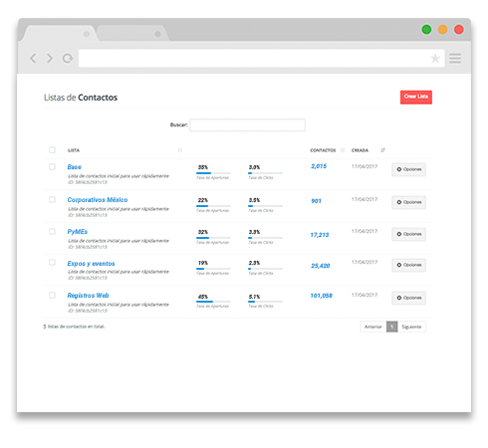Click the orange window button
The width and height of the screenshot is (488, 448).
pos(443,30)
